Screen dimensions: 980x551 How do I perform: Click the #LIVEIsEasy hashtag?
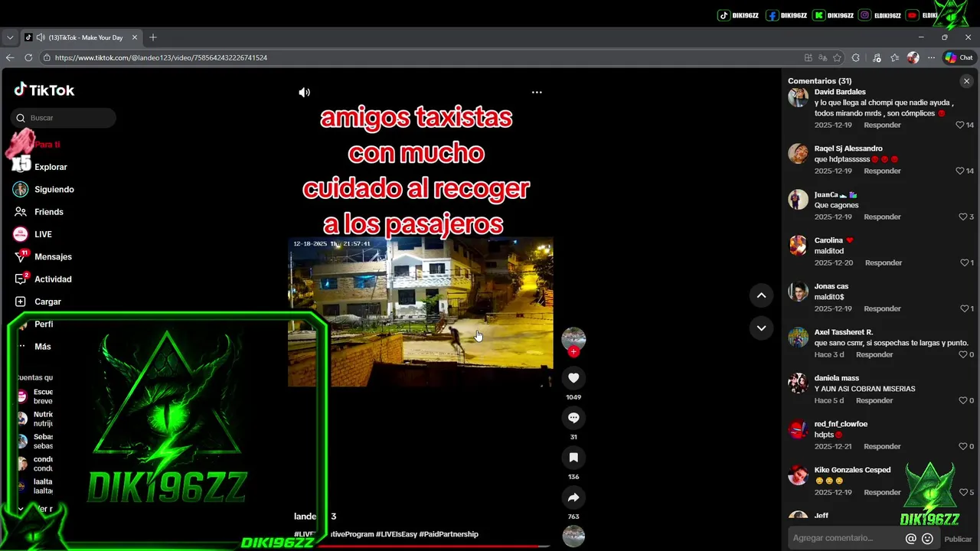click(397, 534)
